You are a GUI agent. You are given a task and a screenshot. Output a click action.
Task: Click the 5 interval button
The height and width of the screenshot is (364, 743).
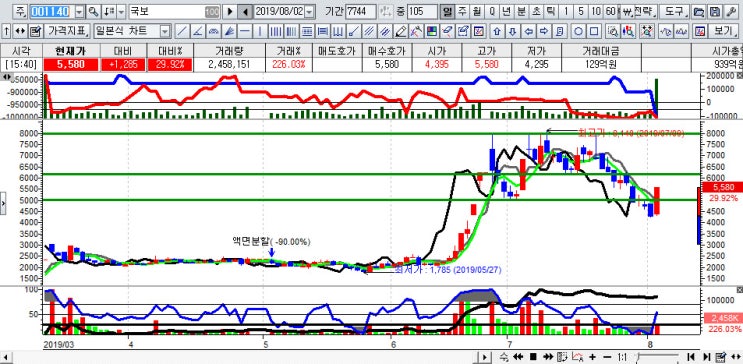click(581, 11)
